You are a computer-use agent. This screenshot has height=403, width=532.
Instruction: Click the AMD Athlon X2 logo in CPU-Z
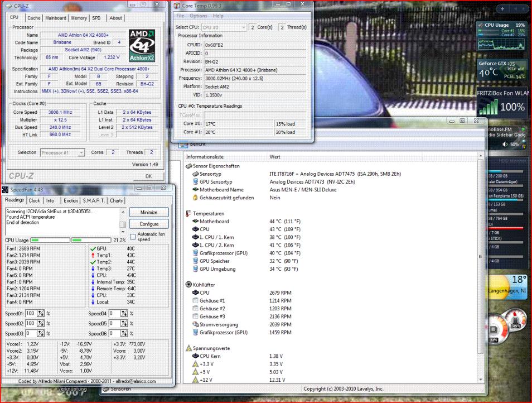[x=142, y=46]
